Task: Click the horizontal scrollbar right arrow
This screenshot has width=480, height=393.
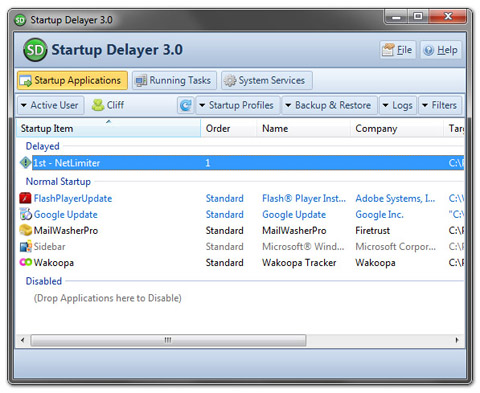Action: pyautogui.click(x=457, y=340)
